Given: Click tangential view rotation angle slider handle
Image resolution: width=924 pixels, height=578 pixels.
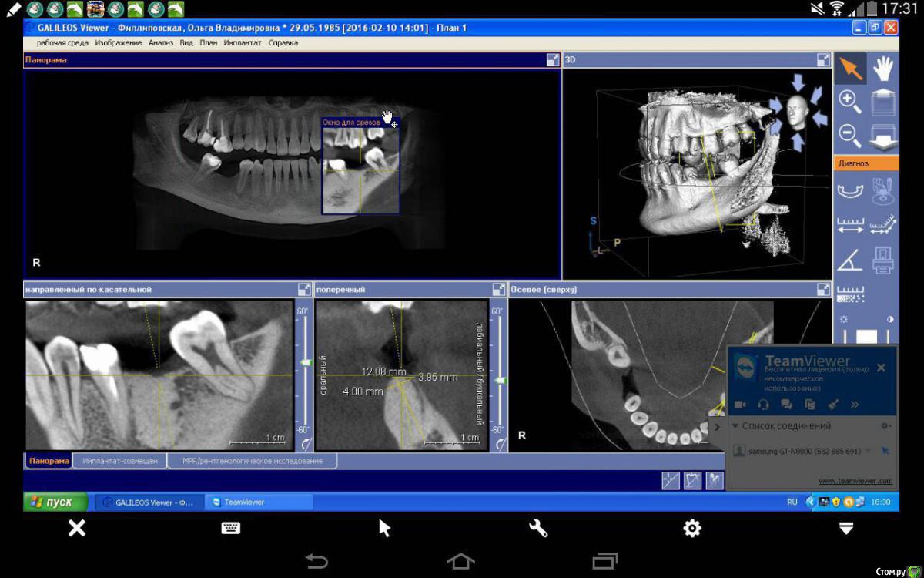Looking at the screenshot, I should (306, 362).
